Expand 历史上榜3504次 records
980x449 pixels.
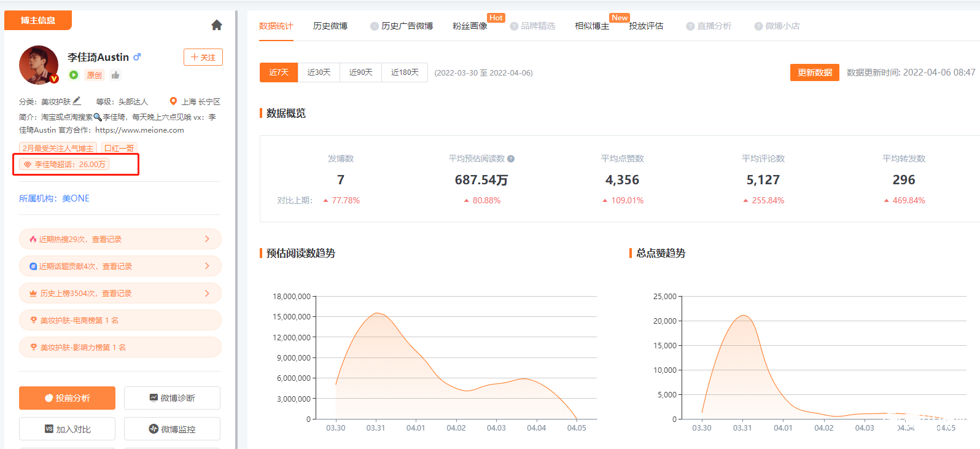click(120, 293)
